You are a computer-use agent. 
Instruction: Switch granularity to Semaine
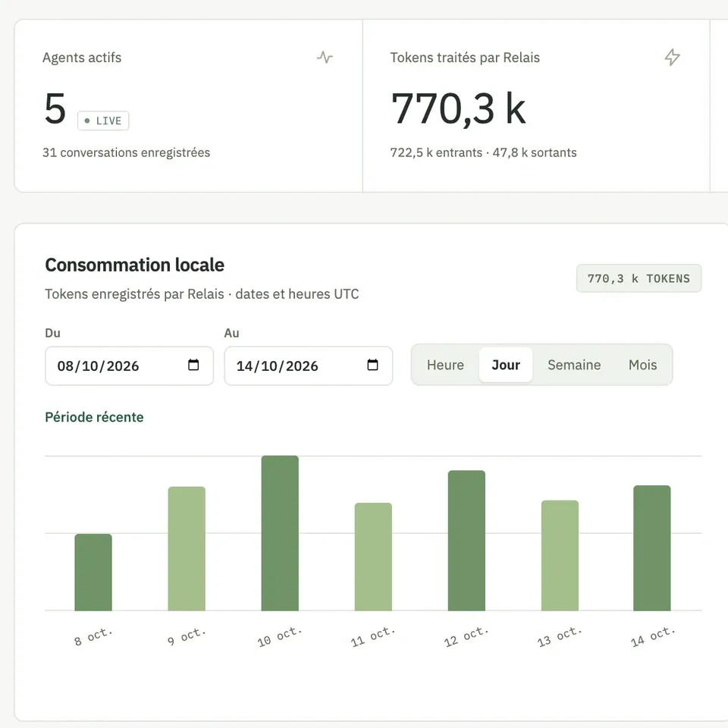click(x=574, y=365)
